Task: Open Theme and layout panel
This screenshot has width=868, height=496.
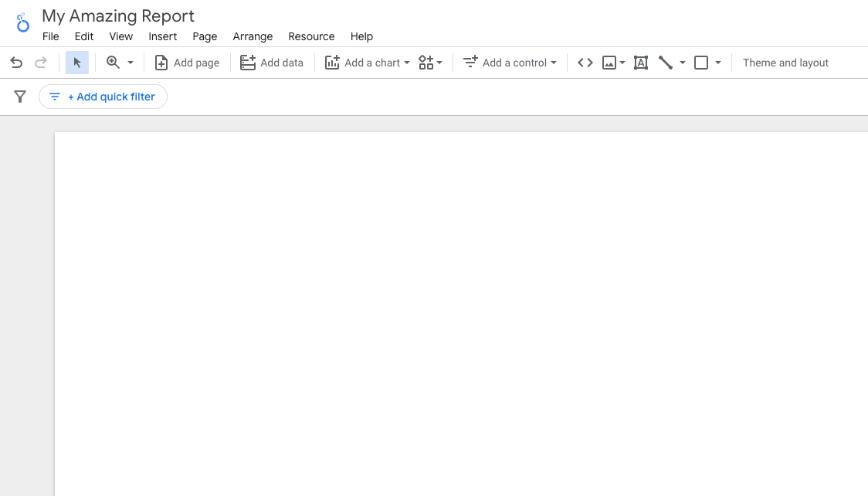Action: (785, 63)
